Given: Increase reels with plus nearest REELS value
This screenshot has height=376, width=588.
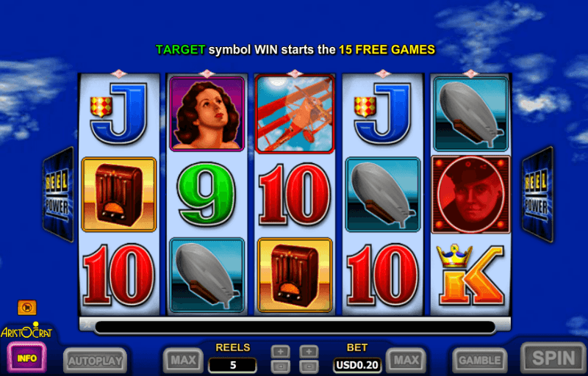Looking at the screenshot, I should [281, 352].
